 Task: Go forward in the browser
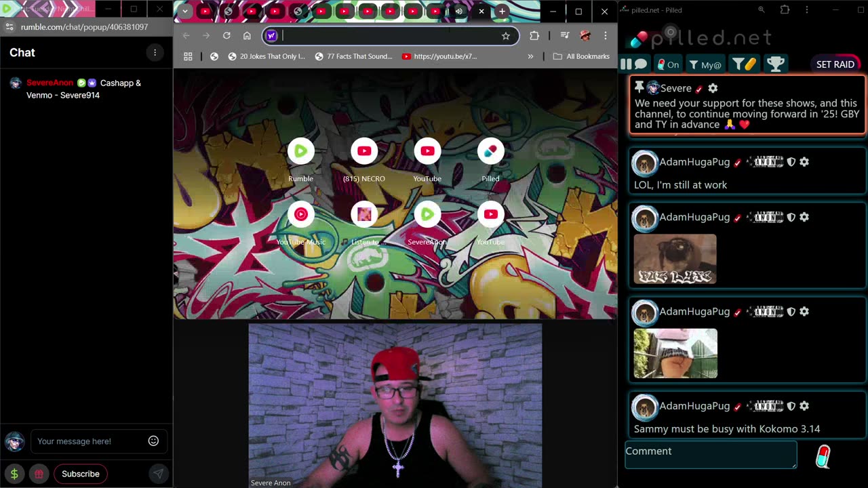pos(206,36)
